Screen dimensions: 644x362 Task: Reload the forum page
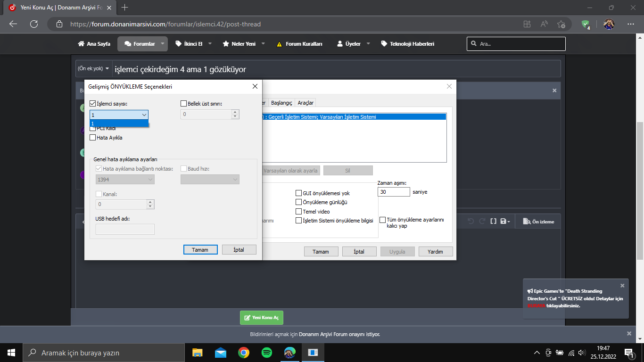[x=34, y=24]
